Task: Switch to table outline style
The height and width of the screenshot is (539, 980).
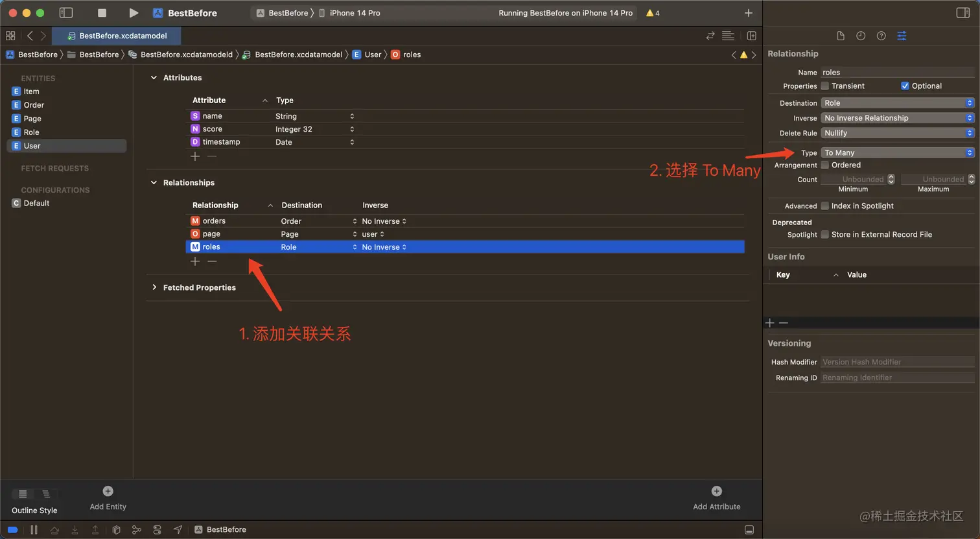Action: pos(23,494)
